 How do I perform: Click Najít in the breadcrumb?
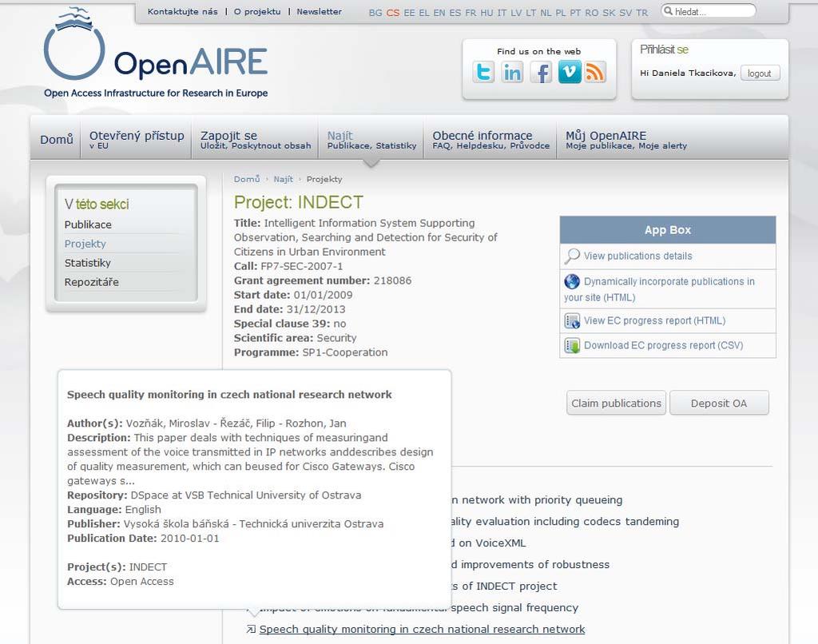(284, 179)
